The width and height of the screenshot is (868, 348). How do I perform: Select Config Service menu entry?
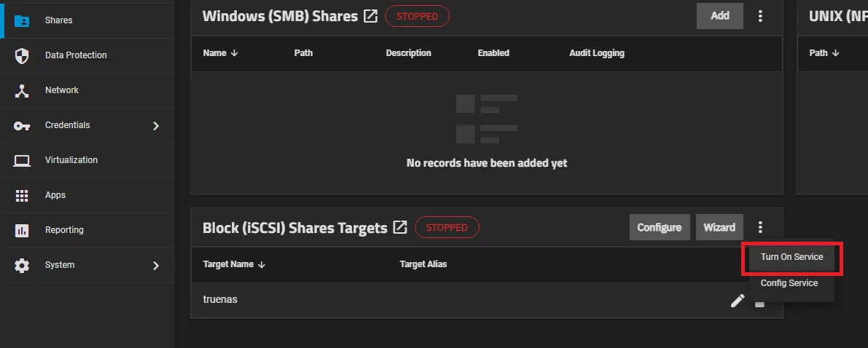(789, 283)
